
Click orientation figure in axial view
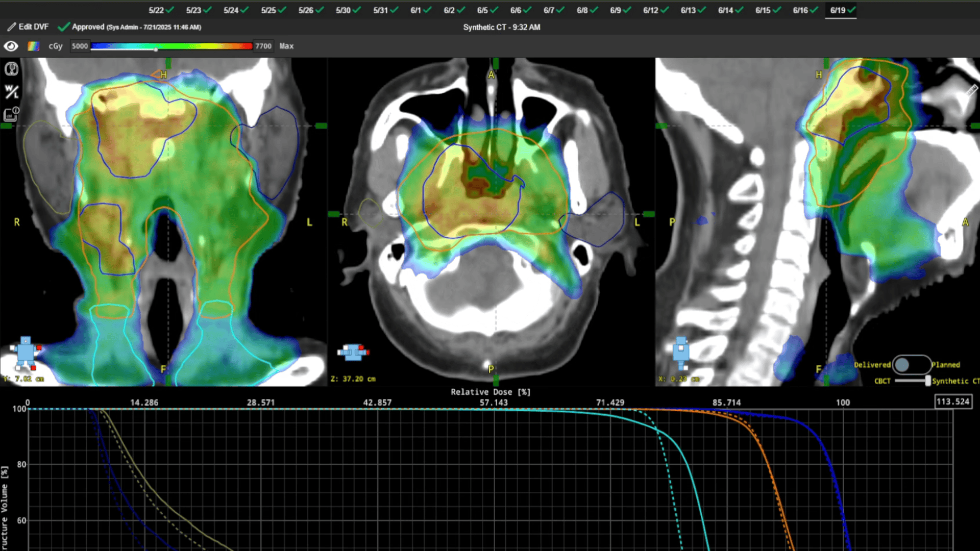353,352
